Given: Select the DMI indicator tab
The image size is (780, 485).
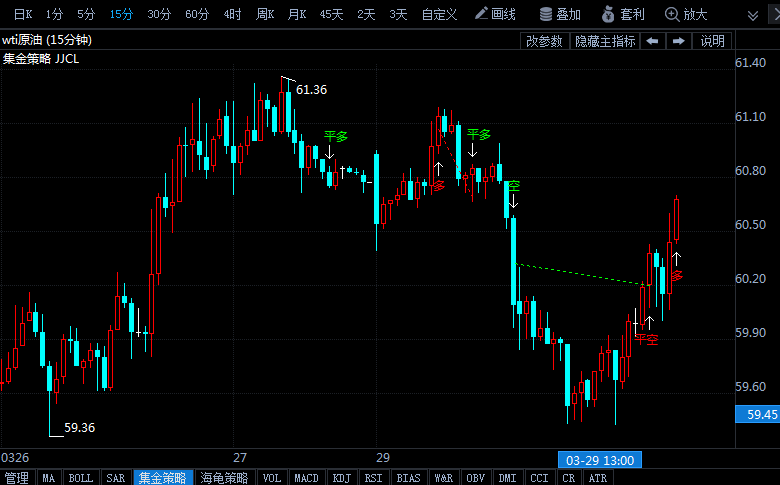Looking at the screenshot, I should click(x=507, y=478).
